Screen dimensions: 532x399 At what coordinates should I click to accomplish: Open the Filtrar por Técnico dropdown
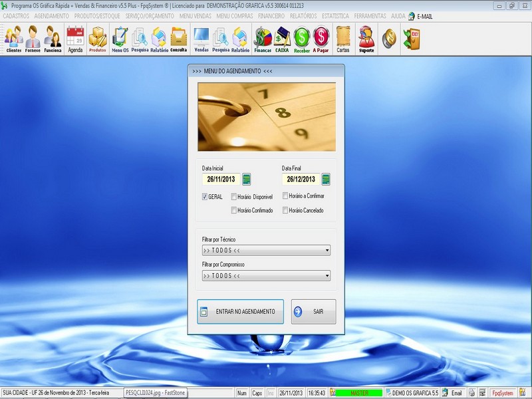(327, 249)
